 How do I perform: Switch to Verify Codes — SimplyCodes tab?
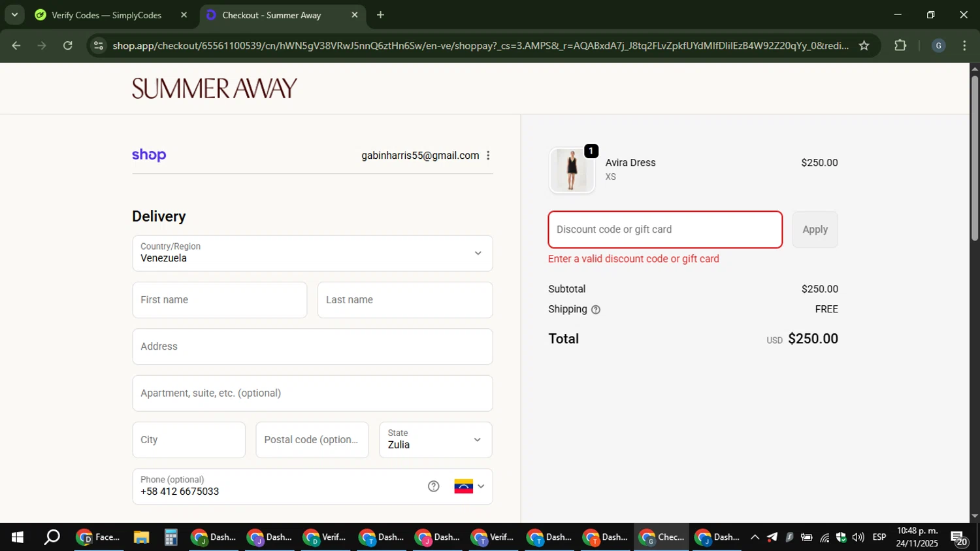pyautogui.click(x=106, y=15)
